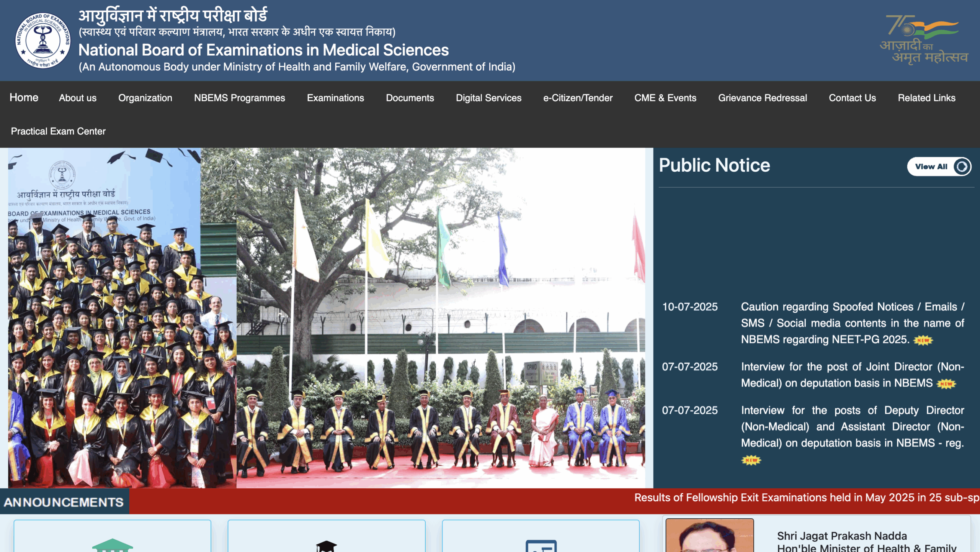Click the blue ID card icon tile
Viewport: 980px width, 552px height.
click(x=541, y=545)
